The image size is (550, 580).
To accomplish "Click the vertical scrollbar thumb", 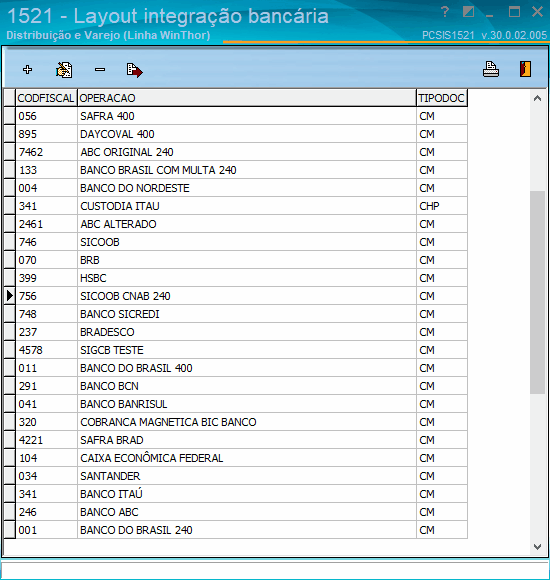I will click(x=537, y=292).
